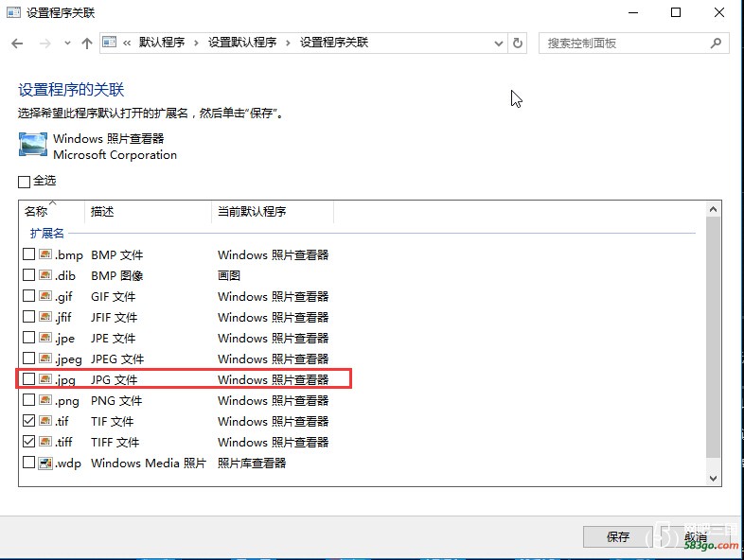Click the .bmp file type icon
The height and width of the screenshot is (560, 744).
click(45, 254)
